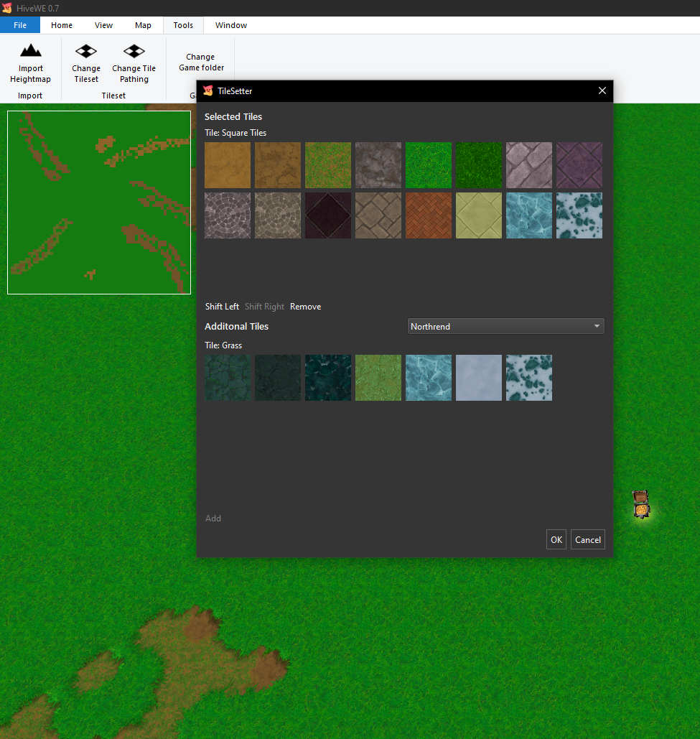This screenshot has width=700, height=739.
Task: Pick the snowy rock additional tile
Action: pyautogui.click(x=529, y=378)
